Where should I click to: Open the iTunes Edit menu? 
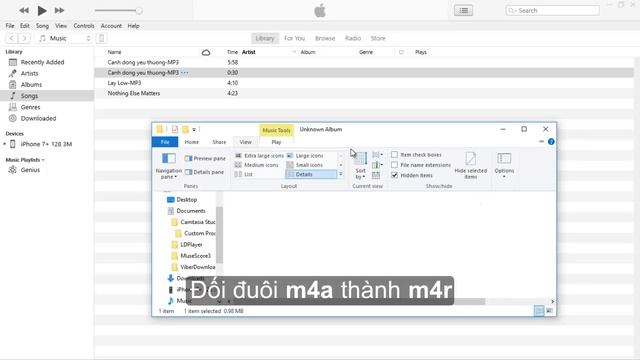[25, 26]
